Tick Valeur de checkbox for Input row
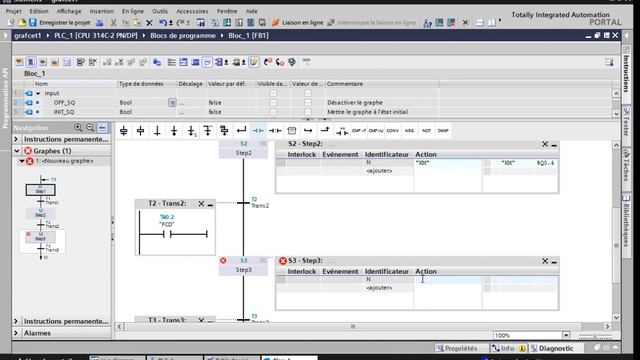Screen dimensions: 640x360 (x=308, y=93)
